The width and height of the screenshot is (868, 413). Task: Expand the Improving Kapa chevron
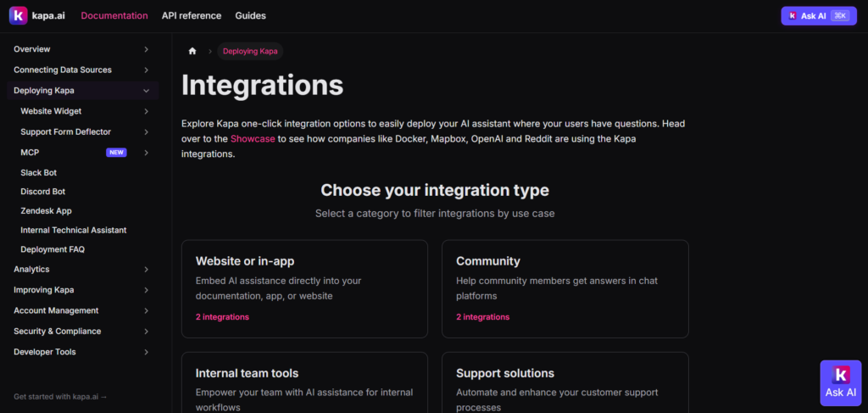click(146, 290)
